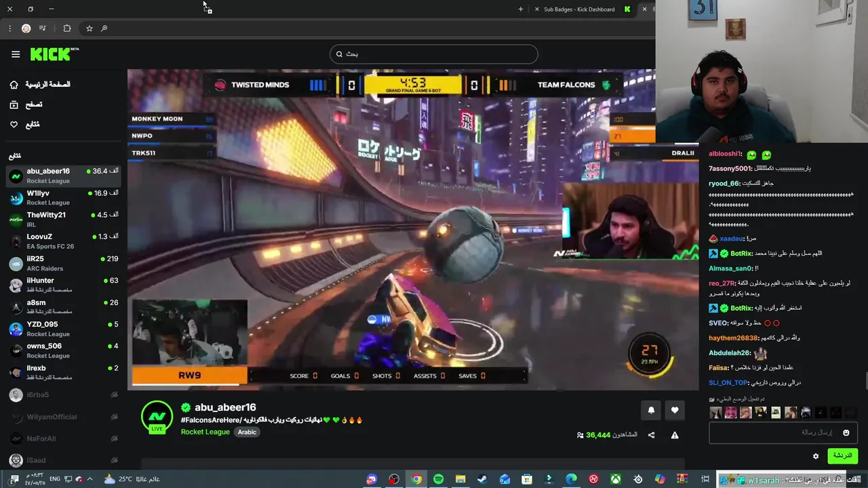Click the abu_abeer16 LIVE avatar below video
The height and width of the screenshot is (488, 868).
point(157,417)
